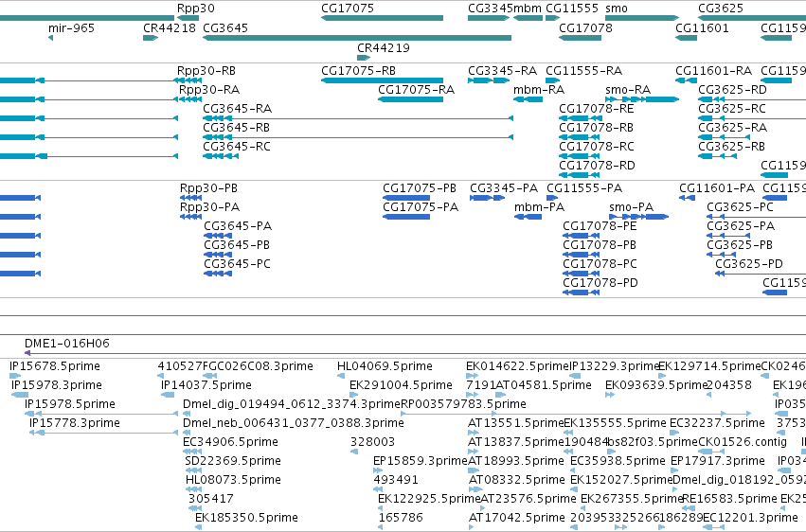Click EST EC12201.3prime
Image resolution: width=806 pixels, height=532 pixels.
(750, 518)
